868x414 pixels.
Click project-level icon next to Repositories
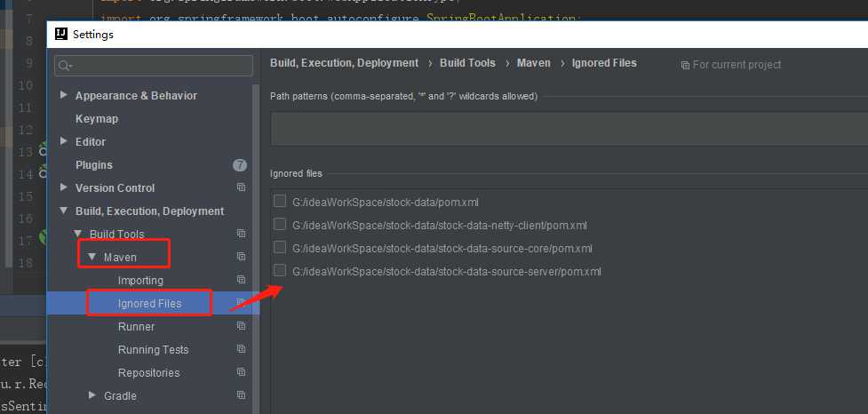[241, 372]
